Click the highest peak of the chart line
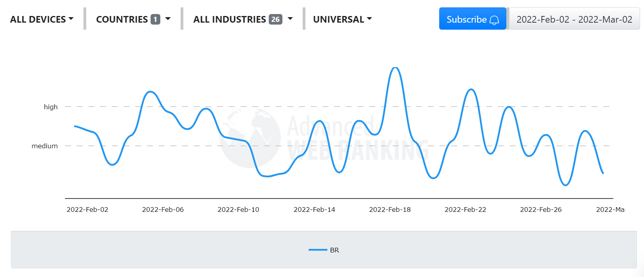 (x=395, y=68)
